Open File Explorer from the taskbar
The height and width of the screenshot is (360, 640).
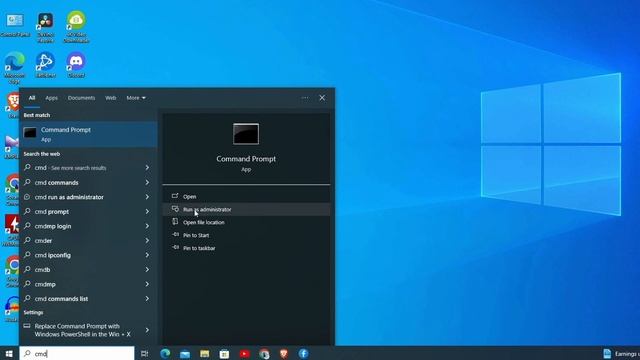point(204,353)
